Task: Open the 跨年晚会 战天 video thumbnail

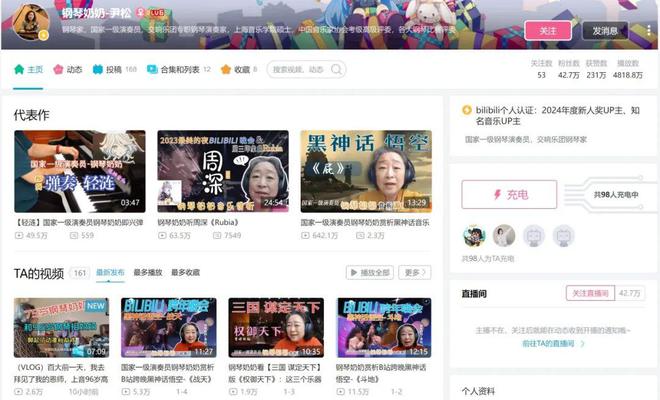Action: 169,328
